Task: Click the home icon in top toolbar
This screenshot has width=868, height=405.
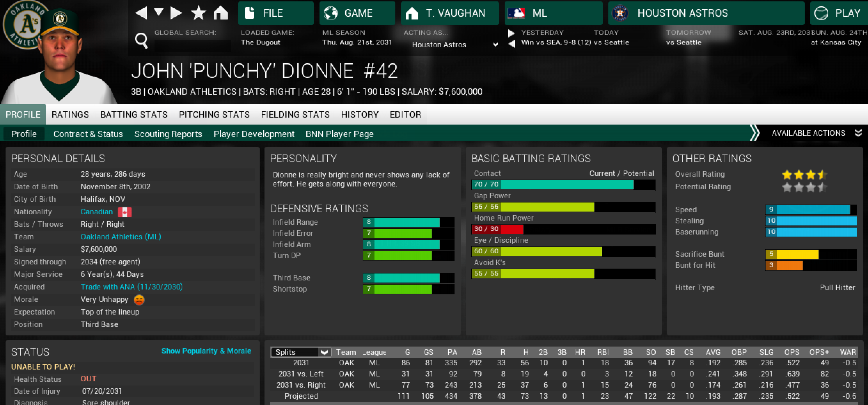Action: coord(220,13)
